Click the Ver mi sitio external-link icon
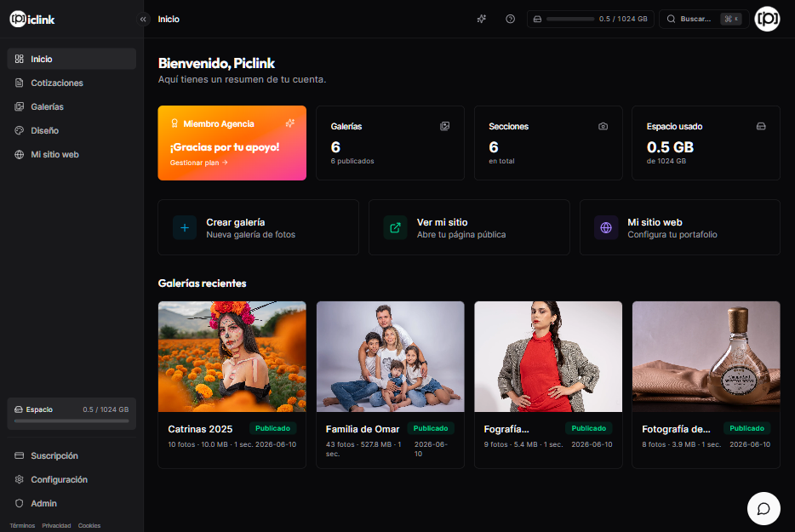Screen dimensions: 795x532 [x=395, y=228]
